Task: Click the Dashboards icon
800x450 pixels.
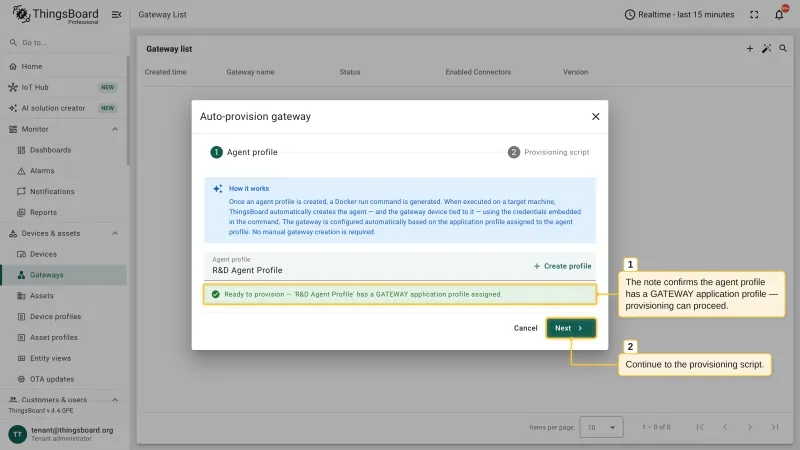Action: tap(21, 150)
